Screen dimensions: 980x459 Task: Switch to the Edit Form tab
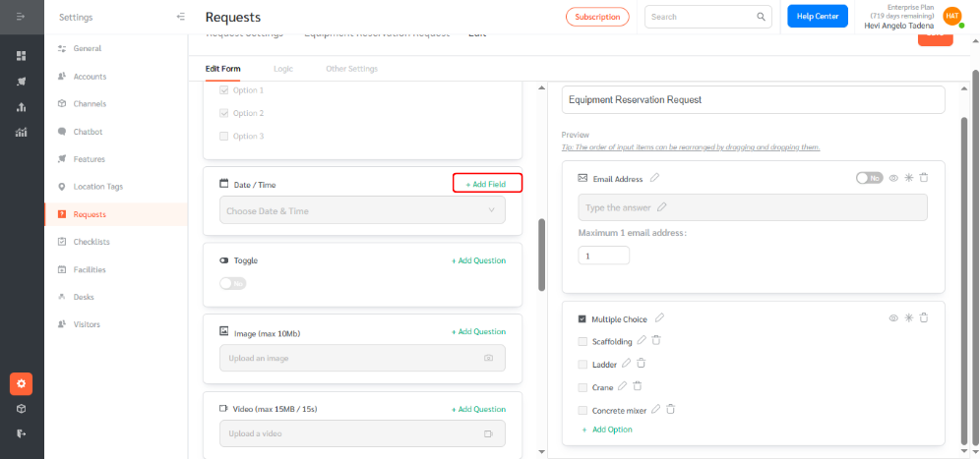(x=223, y=69)
